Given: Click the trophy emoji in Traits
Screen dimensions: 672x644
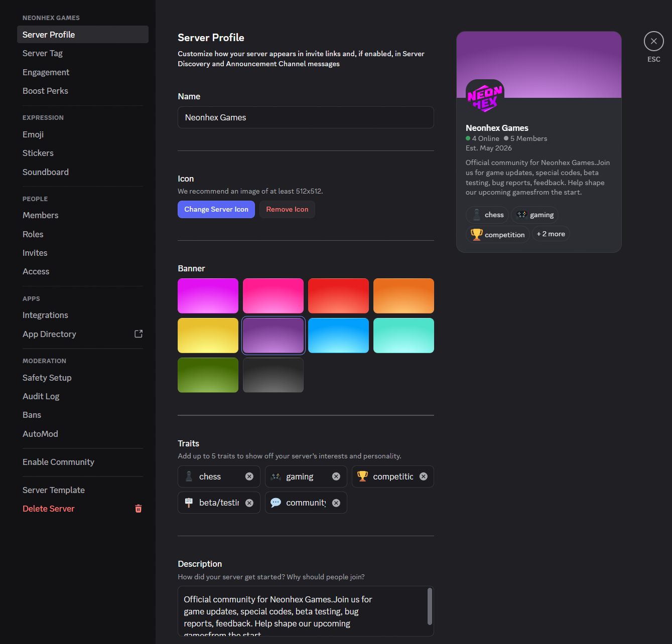Looking at the screenshot, I should (363, 476).
